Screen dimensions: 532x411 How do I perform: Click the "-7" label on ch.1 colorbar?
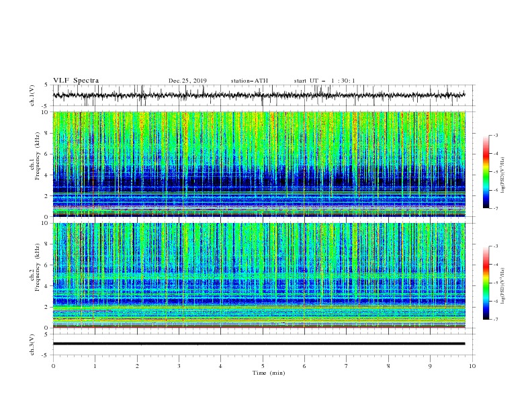coord(496,208)
